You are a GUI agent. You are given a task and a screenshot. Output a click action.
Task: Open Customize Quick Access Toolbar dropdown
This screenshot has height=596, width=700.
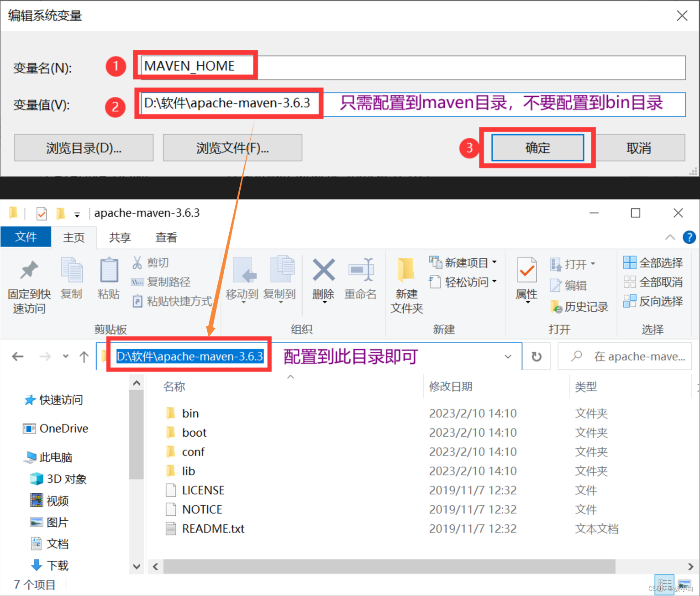[x=77, y=214]
